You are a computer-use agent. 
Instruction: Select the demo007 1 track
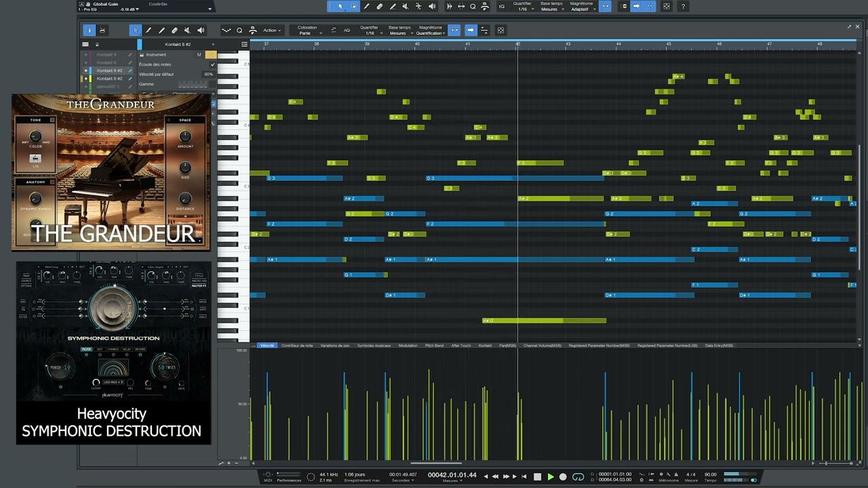(x=108, y=87)
